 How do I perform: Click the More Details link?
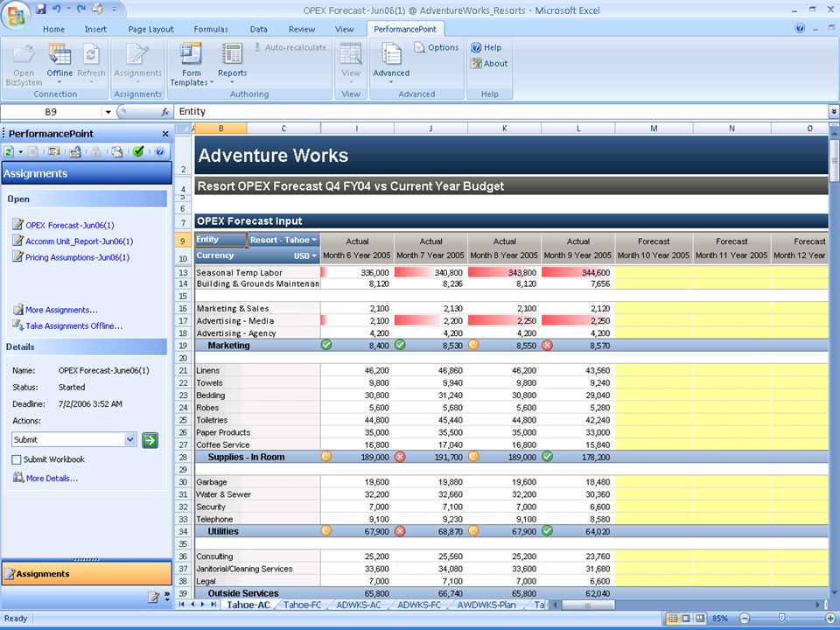(52, 479)
